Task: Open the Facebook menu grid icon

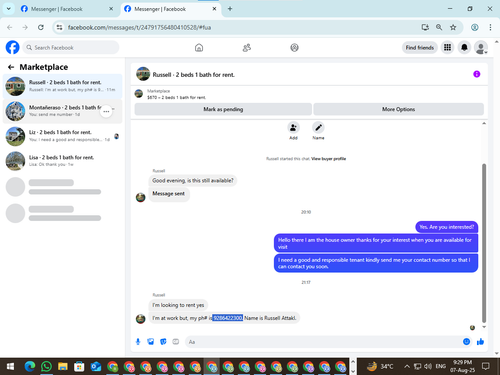Action: point(447,48)
